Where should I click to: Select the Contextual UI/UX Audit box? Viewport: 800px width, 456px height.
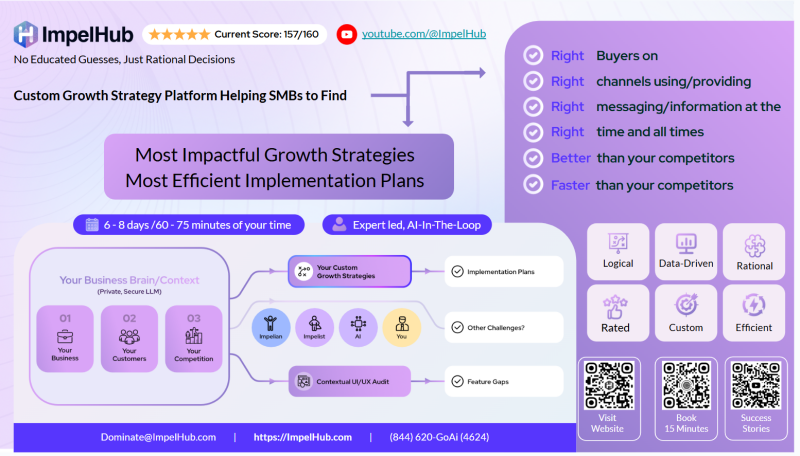350,381
